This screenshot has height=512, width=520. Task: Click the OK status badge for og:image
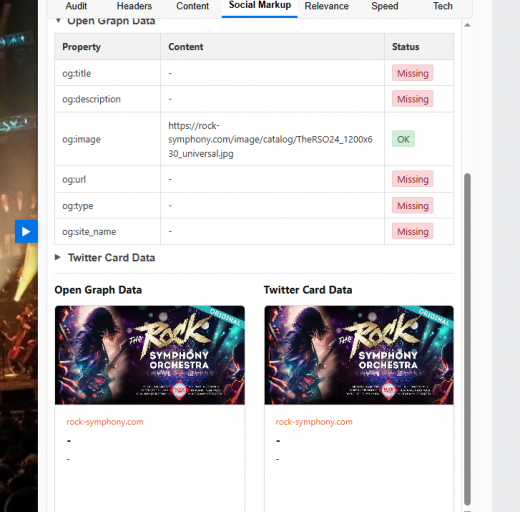coord(403,139)
